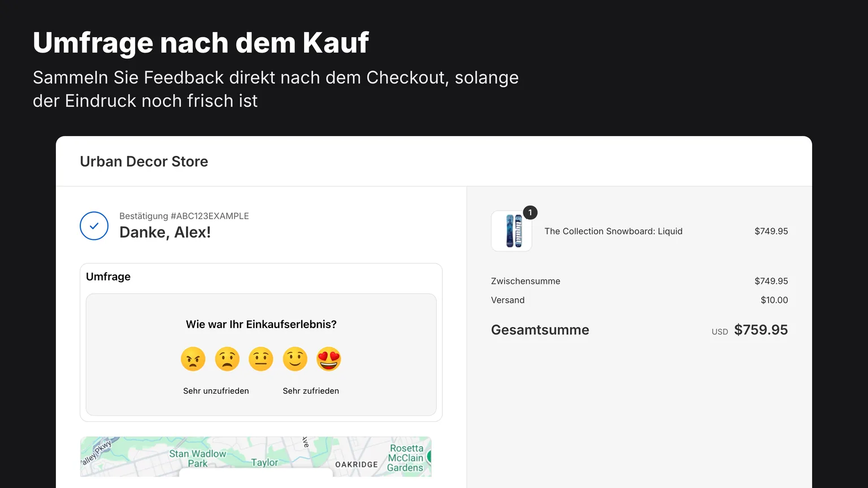Choose the heart-eyes emoji rating
Image resolution: width=868 pixels, height=488 pixels.
click(329, 359)
